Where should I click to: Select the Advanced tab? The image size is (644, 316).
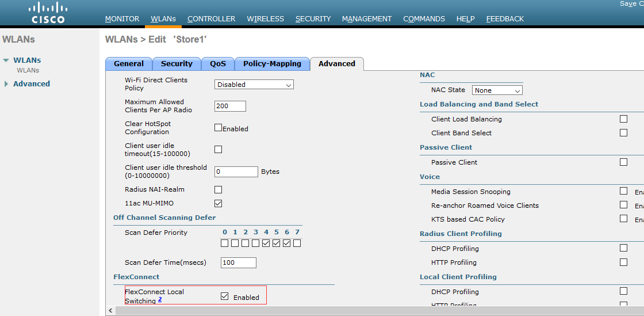click(x=337, y=64)
